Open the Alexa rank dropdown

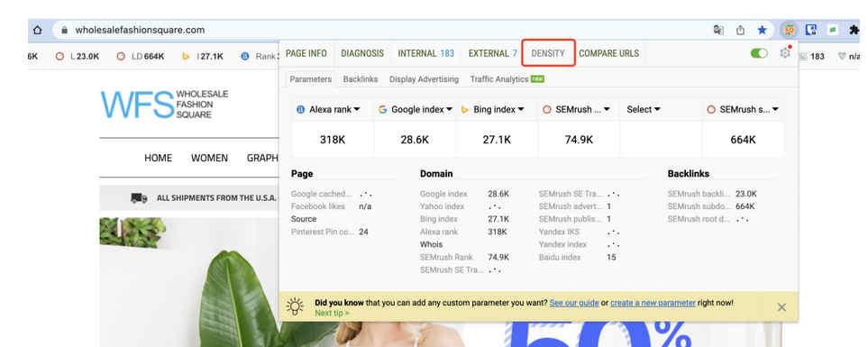tap(329, 110)
